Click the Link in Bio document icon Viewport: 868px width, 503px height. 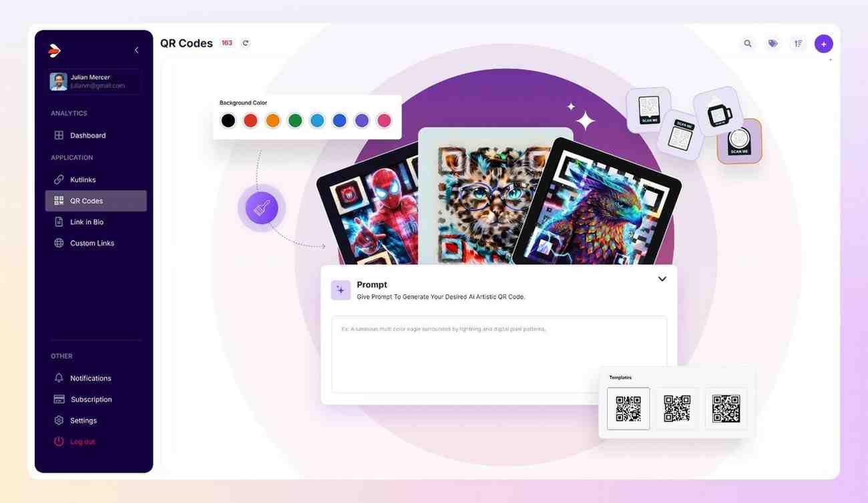[x=59, y=222]
